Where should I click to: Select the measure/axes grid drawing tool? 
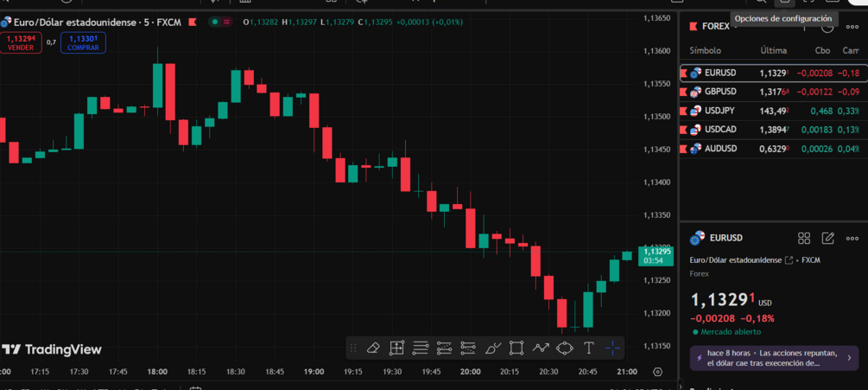point(396,348)
